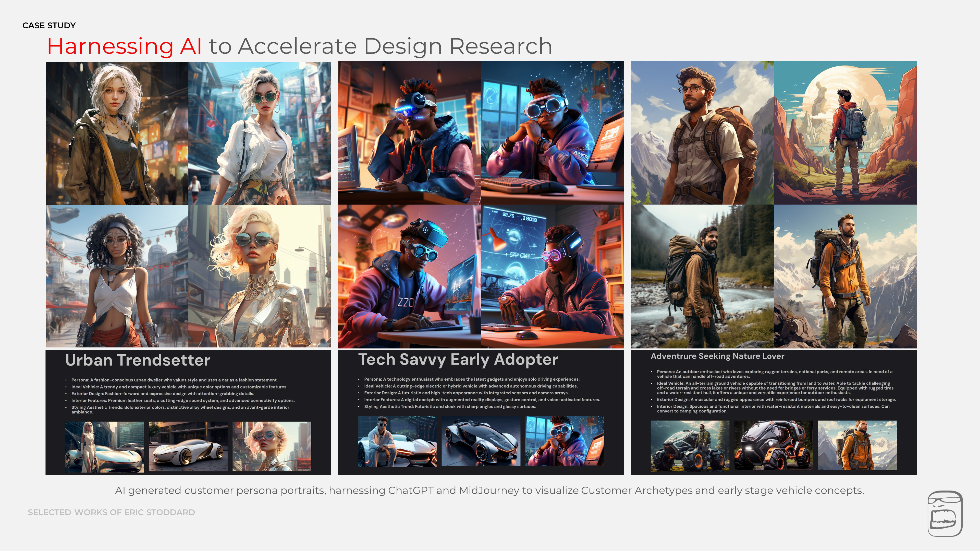Image resolution: width=980 pixels, height=551 pixels.
Task: Open the dark futuristic sports car thumbnail
Action: [481, 441]
